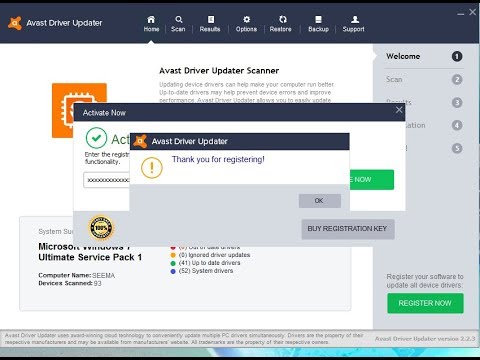The width and height of the screenshot is (480, 360).
Task: Close the Avast Driver Updater window
Action: point(473,12)
